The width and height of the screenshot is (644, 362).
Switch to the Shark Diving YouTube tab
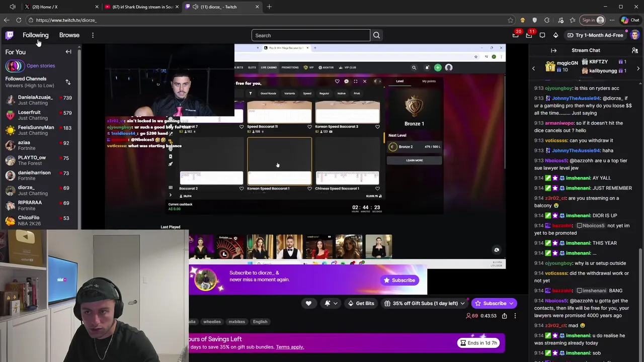tap(141, 7)
